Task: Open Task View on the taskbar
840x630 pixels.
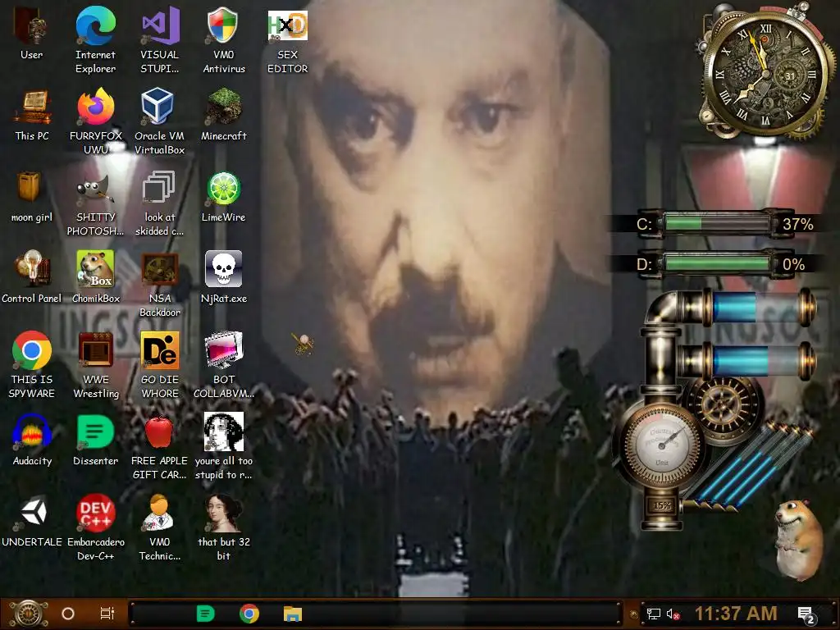Action: click(x=107, y=614)
